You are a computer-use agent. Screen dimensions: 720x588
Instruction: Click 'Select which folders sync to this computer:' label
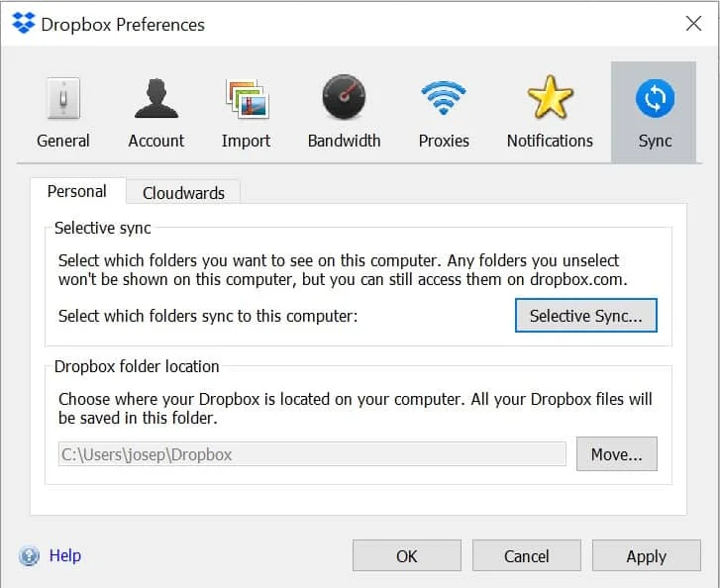click(x=208, y=316)
